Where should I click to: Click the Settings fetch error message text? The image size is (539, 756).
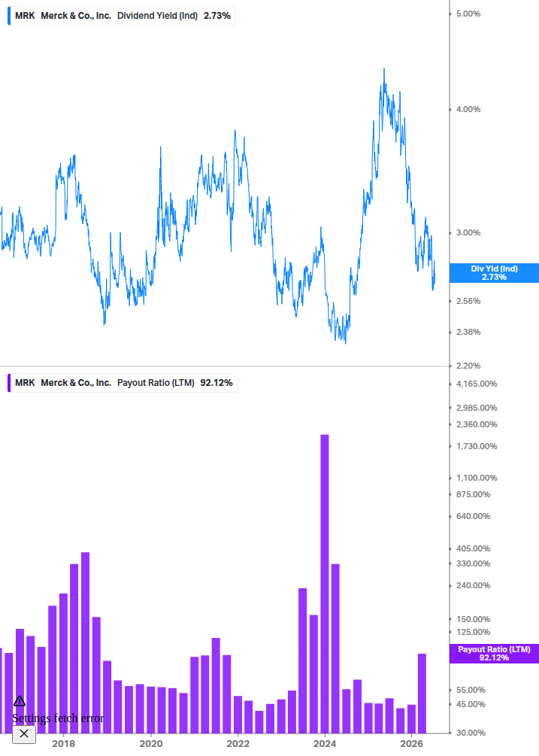(58, 718)
